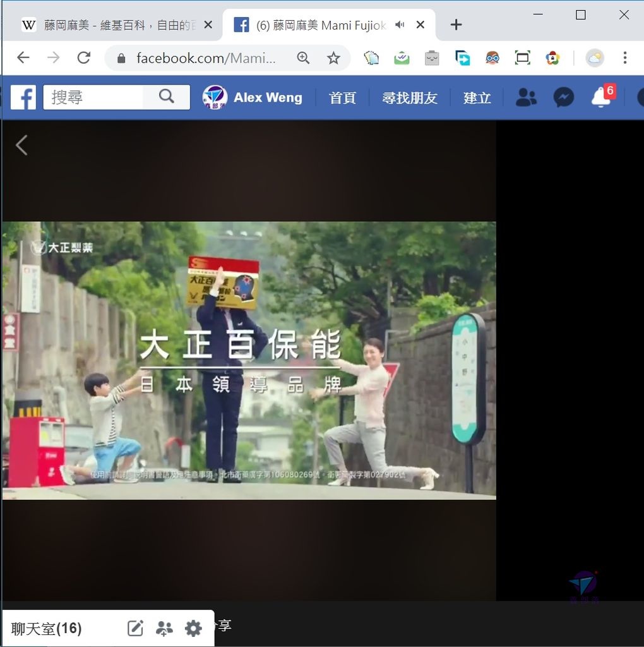The image size is (644, 647).
Task: Reload the current page
Action: (84, 57)
